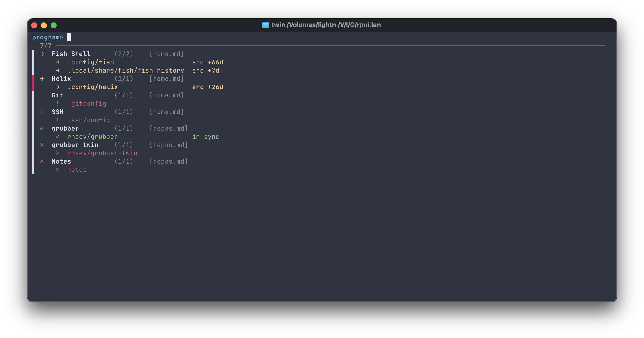This screenshot has height=338, width=644.
Task: Focus the program> prompt input
Action: 69,37
